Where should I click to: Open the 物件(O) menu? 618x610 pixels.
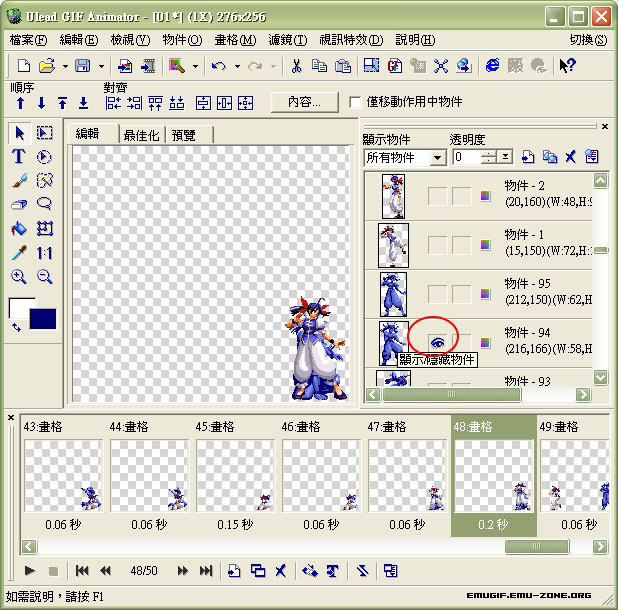pos(182,40)
